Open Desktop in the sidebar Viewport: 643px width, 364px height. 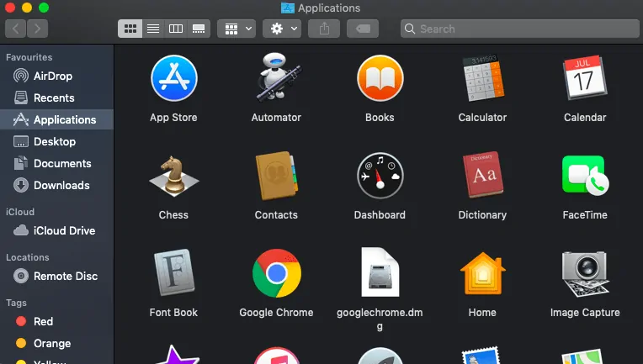56,142
